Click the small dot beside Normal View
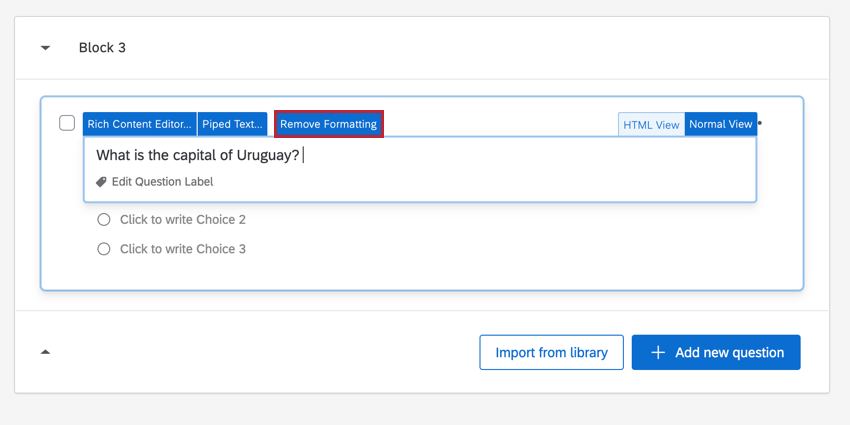850x425 pixels. click(x=760, y=123)
